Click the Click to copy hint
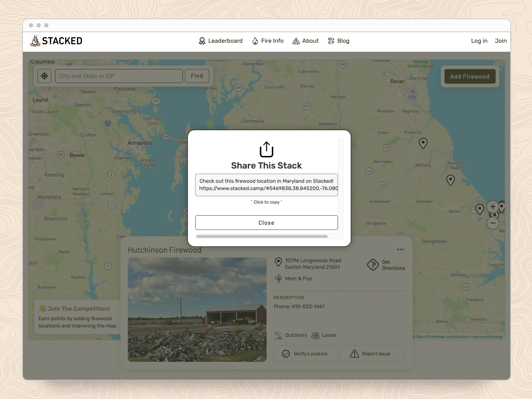 [266, 202]
